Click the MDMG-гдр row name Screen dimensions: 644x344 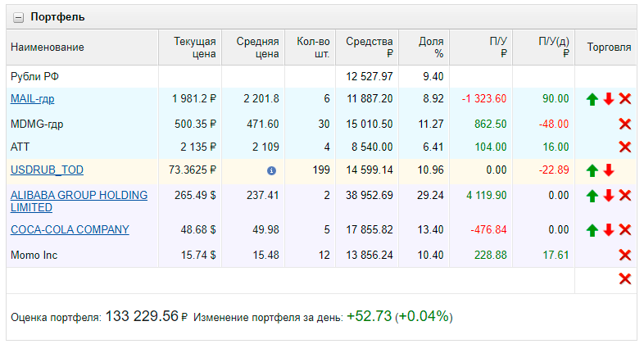[x=37, y=124]
